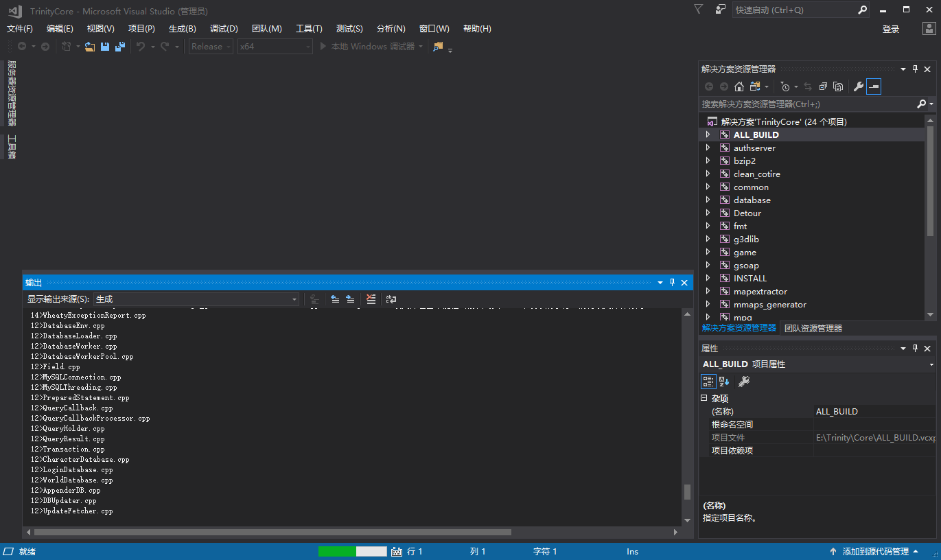Click the Collapse All icon in Solution Explorer
This screenshot has height=560, width=941.
pyautogui.click(x=823, y=86)
